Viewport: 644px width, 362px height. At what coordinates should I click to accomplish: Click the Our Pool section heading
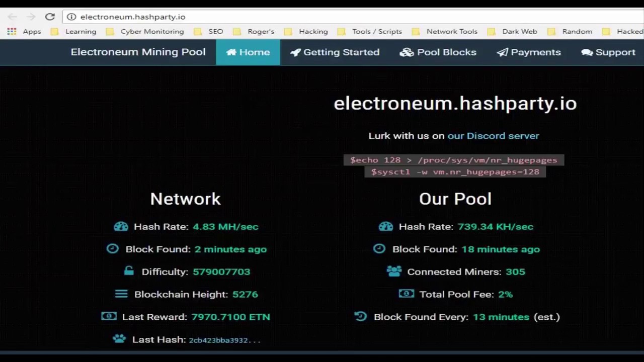pyautogui.click(x=455, y=199)
